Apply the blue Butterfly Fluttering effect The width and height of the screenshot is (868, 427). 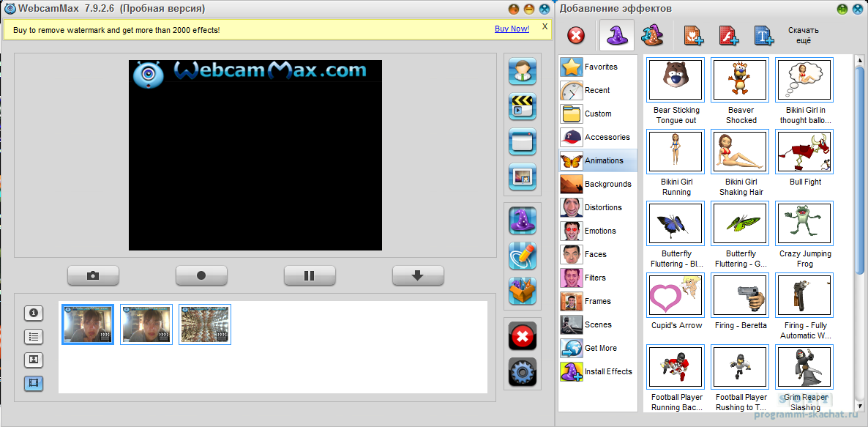point(676,223)
